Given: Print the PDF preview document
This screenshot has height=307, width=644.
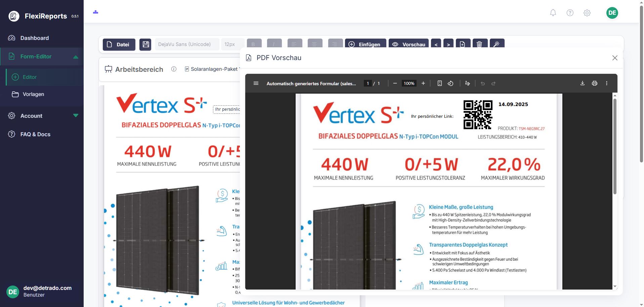Looking at the screenshot, I should click(x=594, y=83).
